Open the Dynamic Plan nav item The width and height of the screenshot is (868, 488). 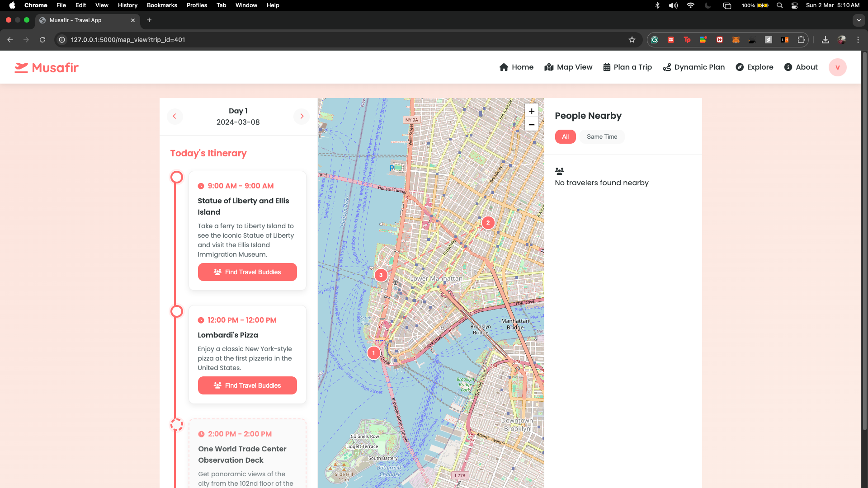(693, 67)
